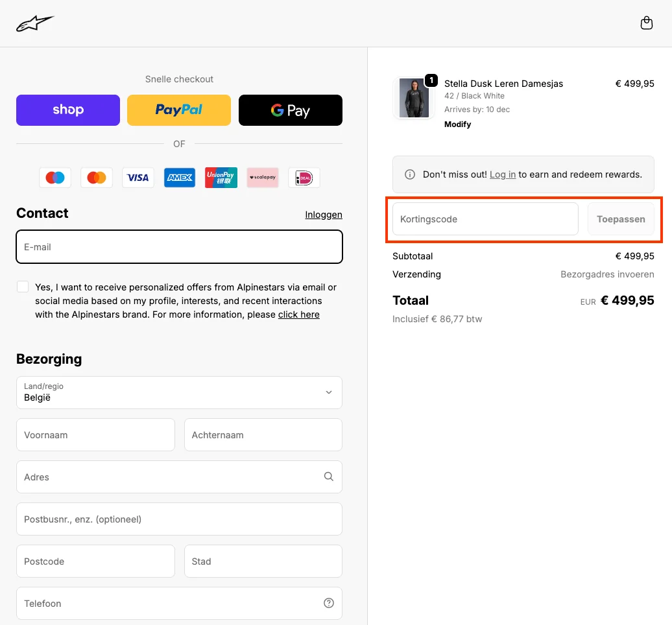
Task: Click the AMEX card icon
Action: pos(180,178)
